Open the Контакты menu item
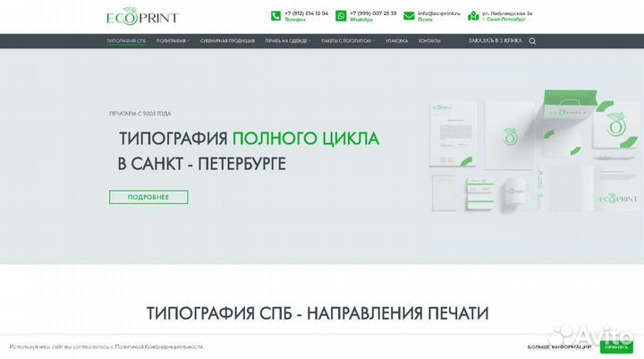 [x=429, y=41]
